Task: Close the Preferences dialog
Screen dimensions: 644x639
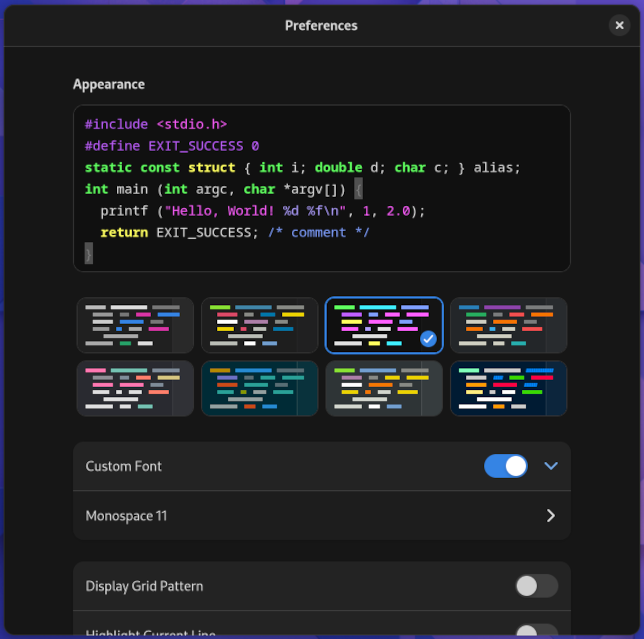Action: point(619,25)
